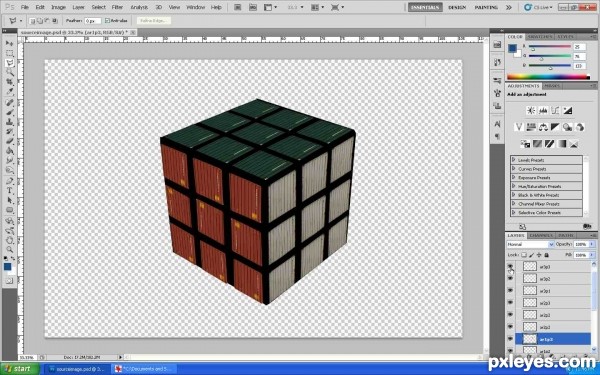Switch to the Channels tab

[541, 235]
